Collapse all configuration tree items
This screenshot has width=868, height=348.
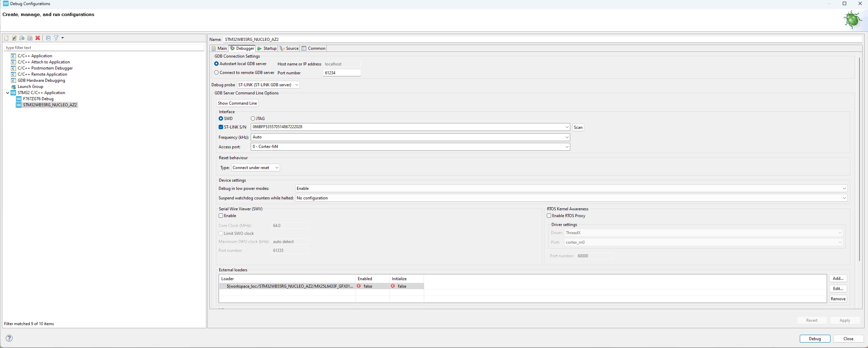pos(48,38)
